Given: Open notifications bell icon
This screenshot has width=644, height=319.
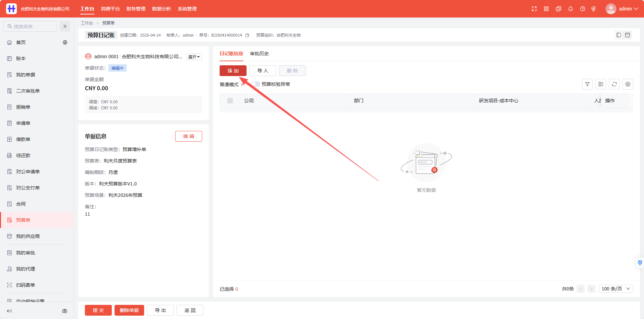Looking at the screenshot, I should coord(571,9).
